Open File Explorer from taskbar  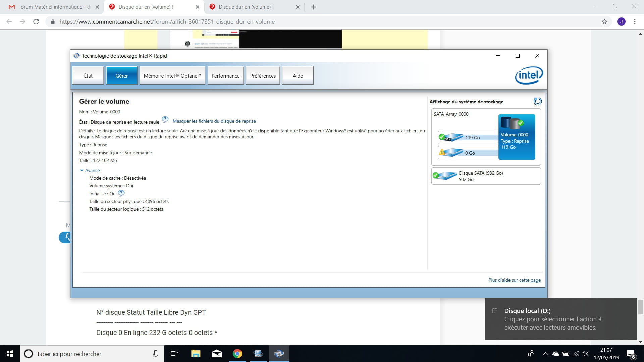[x=196, y=354]
